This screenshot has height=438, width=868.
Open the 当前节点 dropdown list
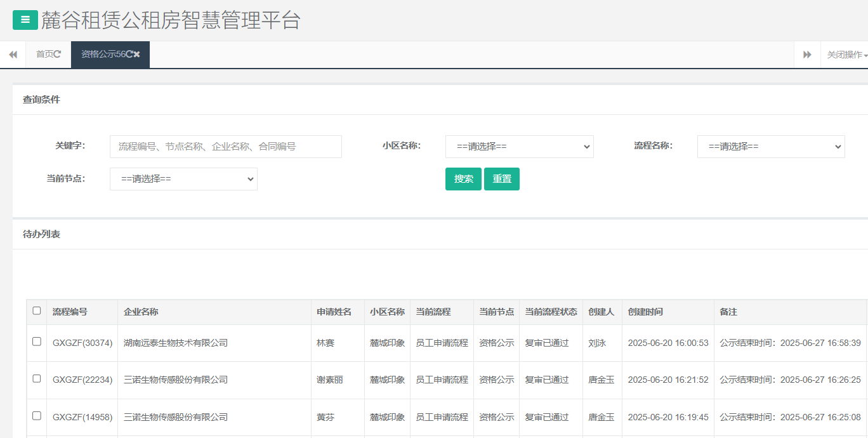tap(183, 179)
